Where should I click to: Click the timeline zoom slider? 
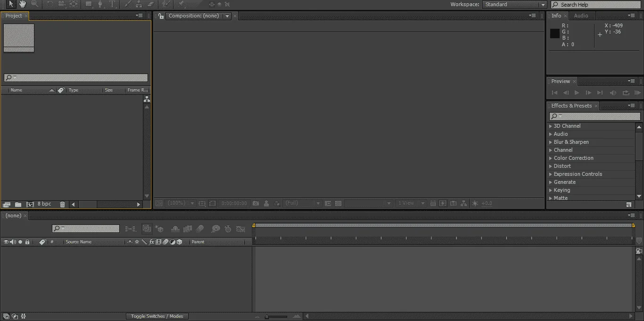tap(276, 317)
